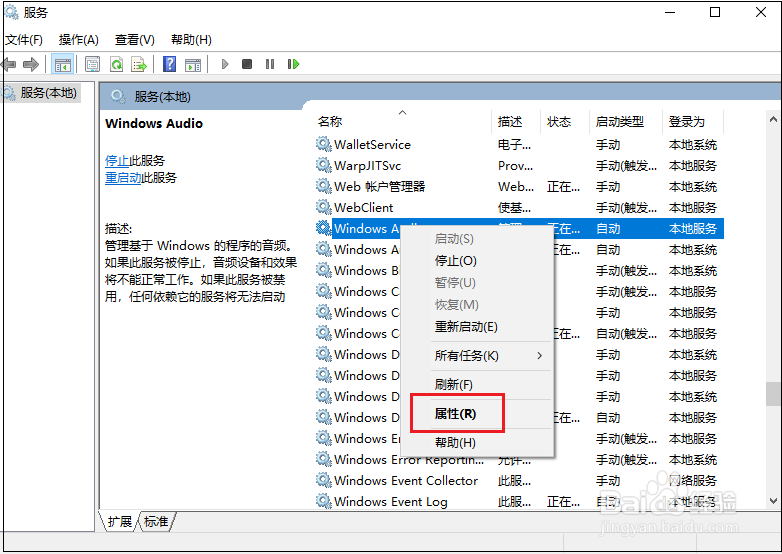Click the 重启动 link to restart the service
Screen dimensions: 782x554
(123, 178)
